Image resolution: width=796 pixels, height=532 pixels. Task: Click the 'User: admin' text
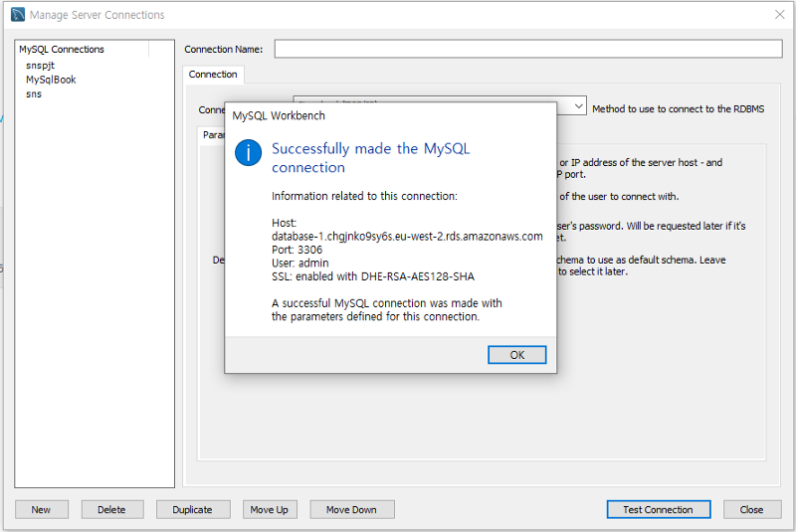pyautogui.click(x=300, y=264)
